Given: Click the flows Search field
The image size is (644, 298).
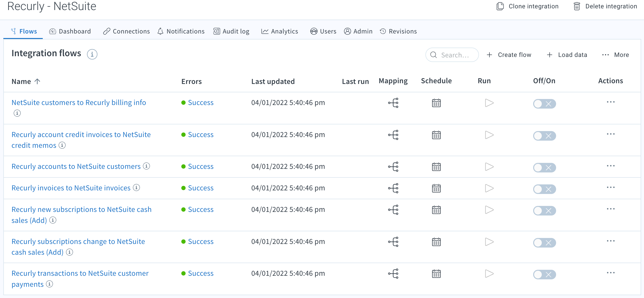Looking at the screenshot, I should (452, 55).
